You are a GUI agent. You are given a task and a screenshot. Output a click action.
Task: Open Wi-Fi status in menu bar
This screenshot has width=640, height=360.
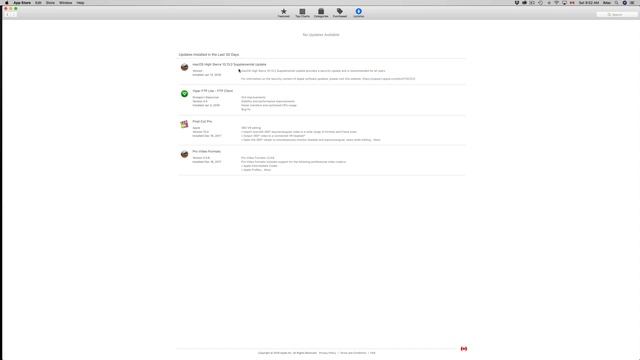tap(556, 3)
